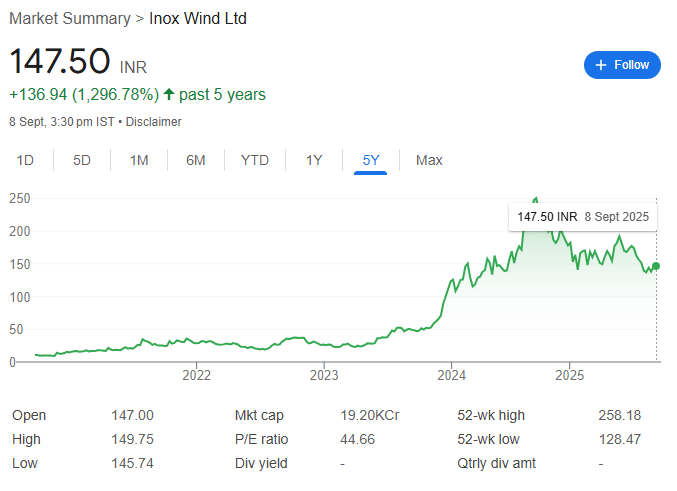The height and width of the screenshot is (491, 677).
Task: Click the 52-wk high value 258.18
Action: [620, 415]
